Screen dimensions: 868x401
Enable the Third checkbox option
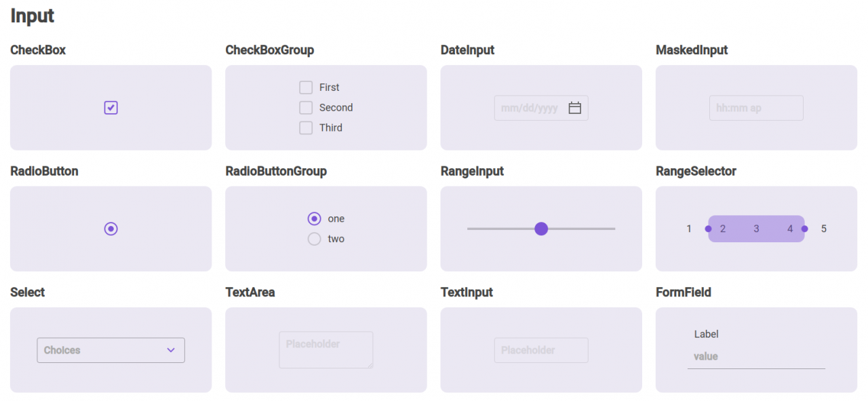306,128
